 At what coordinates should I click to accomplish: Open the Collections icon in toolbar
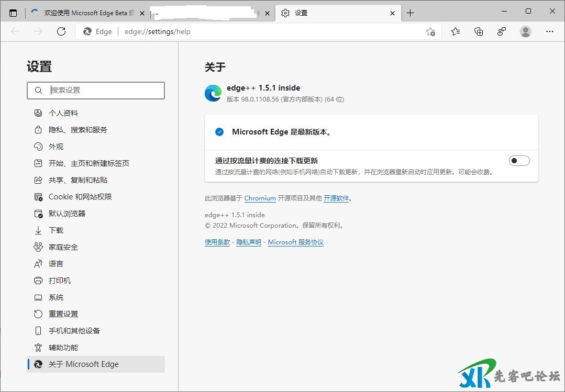coord(479,31)
